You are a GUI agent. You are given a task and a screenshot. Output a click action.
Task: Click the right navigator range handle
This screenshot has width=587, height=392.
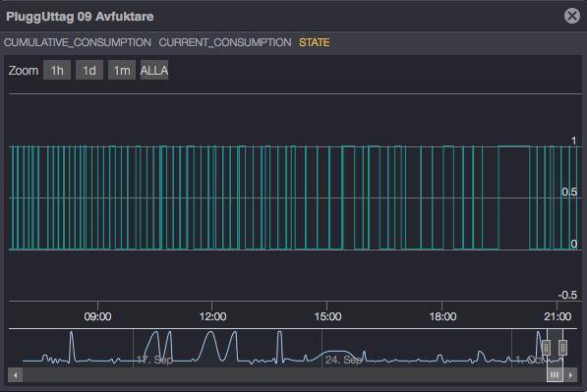(562, 348)
